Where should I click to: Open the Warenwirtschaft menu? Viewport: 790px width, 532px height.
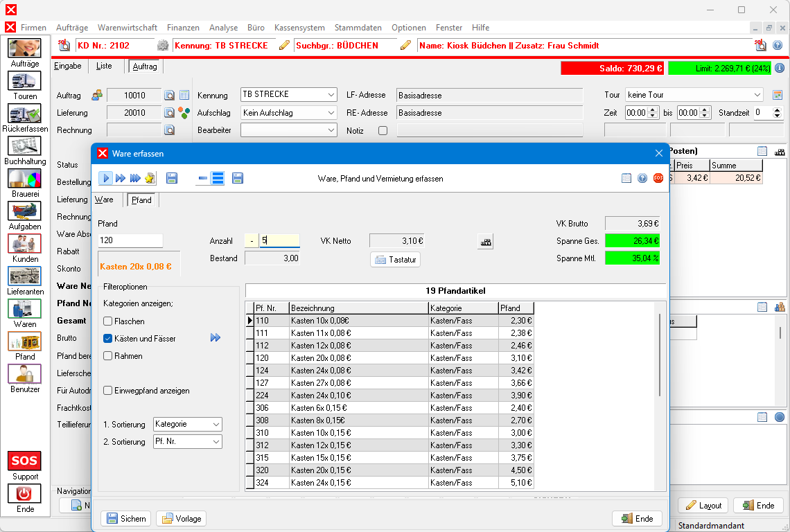coord(128,28)
